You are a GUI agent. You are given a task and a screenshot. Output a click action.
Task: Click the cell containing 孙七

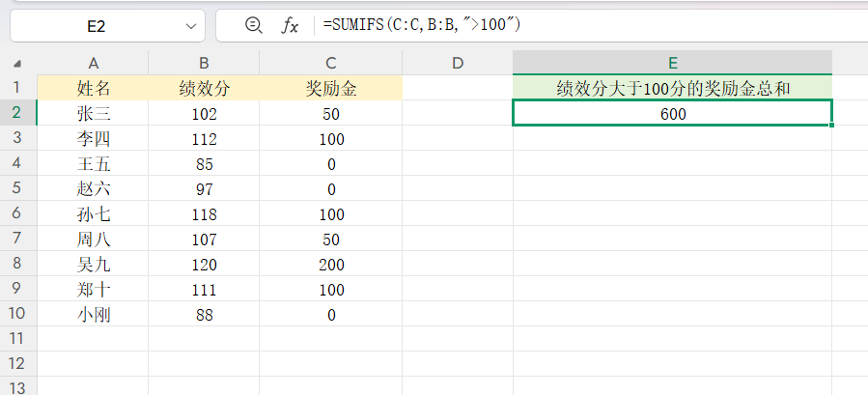click(x=93, y=213)
